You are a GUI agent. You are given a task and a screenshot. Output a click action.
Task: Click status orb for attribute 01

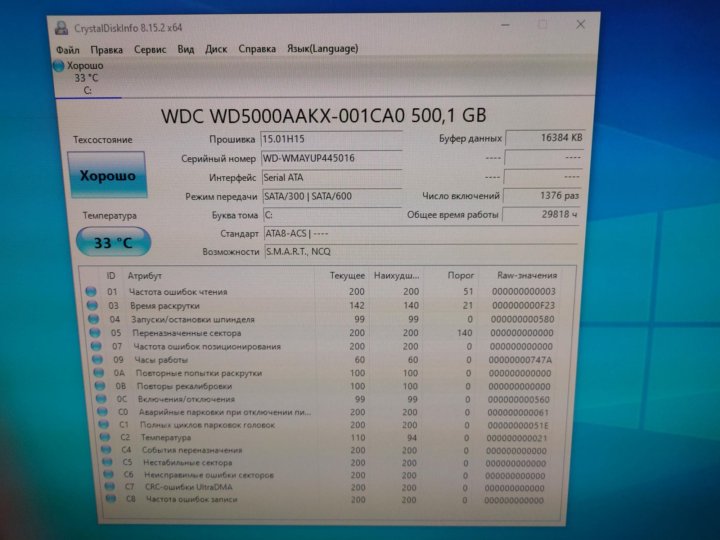(91, 292)
